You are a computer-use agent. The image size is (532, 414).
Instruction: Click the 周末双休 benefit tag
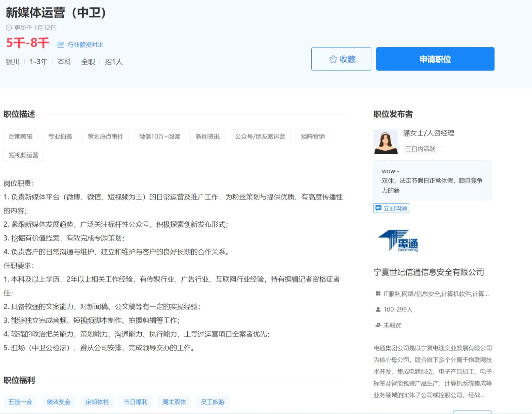174,402
